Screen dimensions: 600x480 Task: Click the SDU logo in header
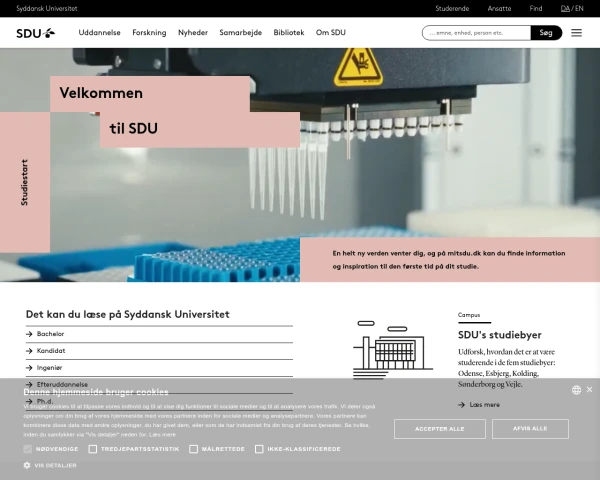point(36,33)
